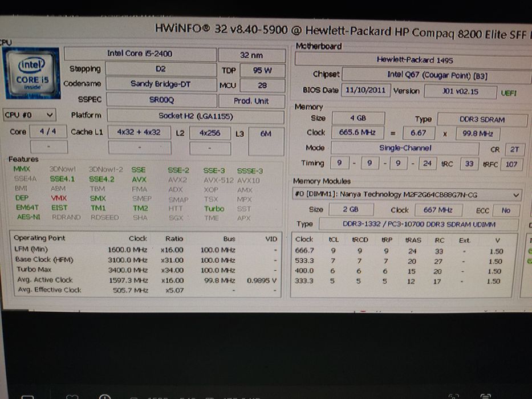Image resolution: width=532 pixels, height=399 pixels.
Task: Click the Avg. Effective Clock 505.7 MHz value
Action: coord(131,290)
